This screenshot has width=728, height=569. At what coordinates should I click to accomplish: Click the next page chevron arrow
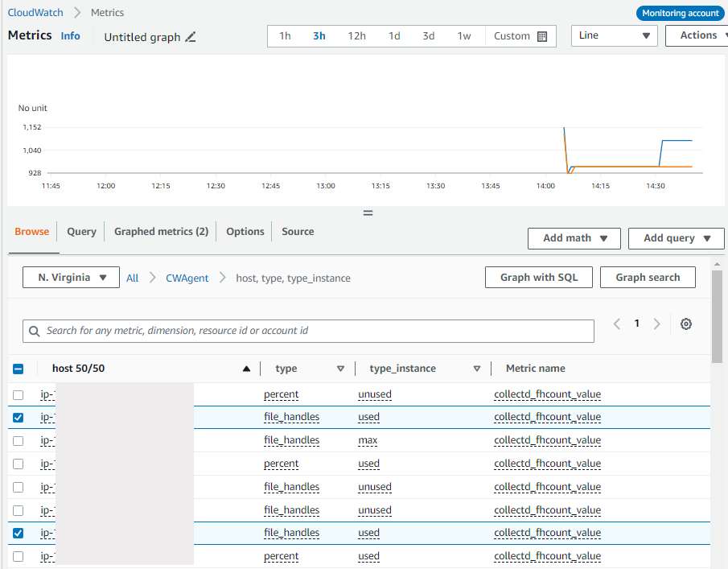click(655, 323)
